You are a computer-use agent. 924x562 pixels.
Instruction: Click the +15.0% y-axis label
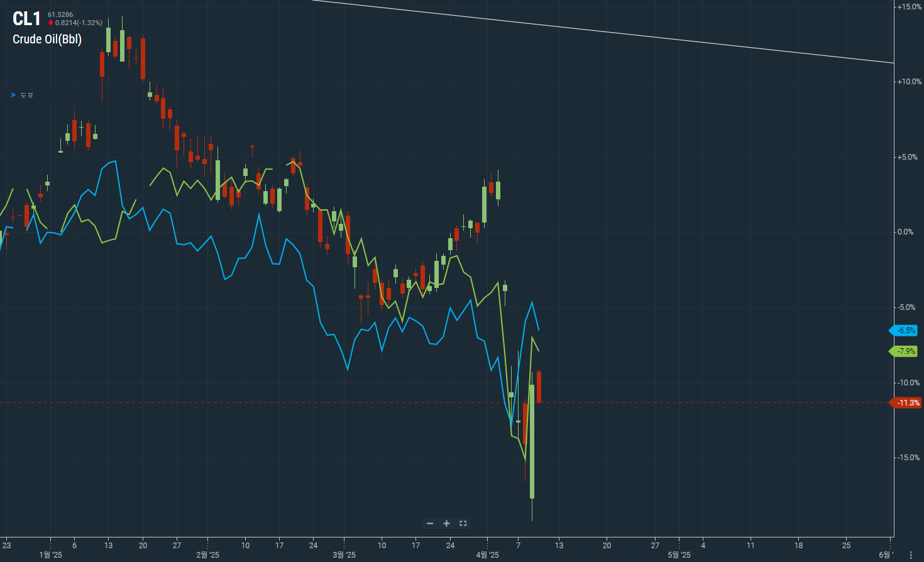pyautogui.click(x=908, y=7)
